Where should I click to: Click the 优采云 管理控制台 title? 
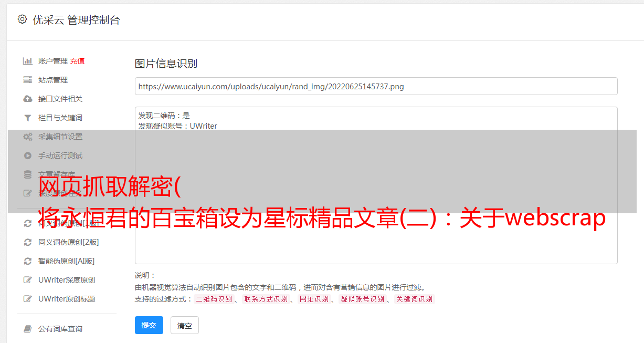pos(76,20)
